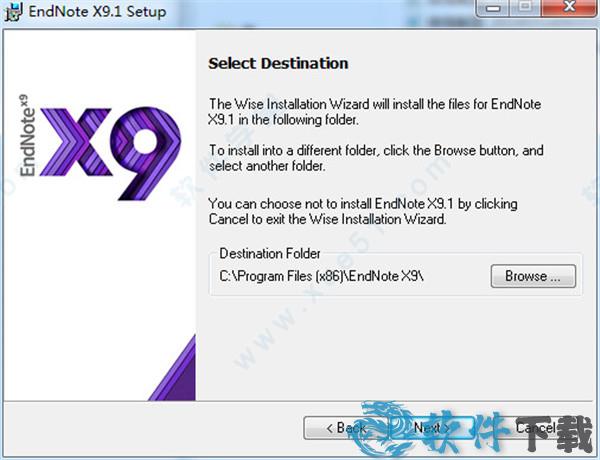Image resolution: width=600 pixels, height=460 pixels.
Task: Click the purple 9 in the EndNote logo
Action: coord(145,153)
